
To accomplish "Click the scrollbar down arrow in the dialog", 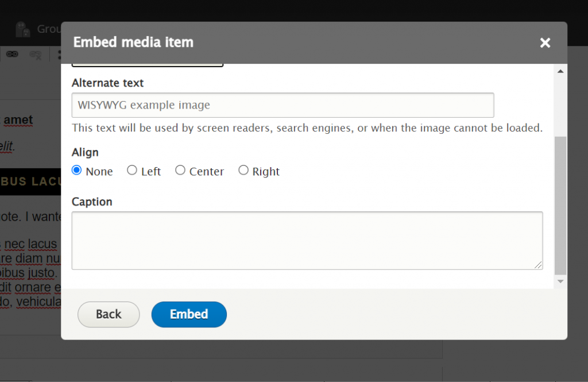I will click(x=560, y=281).
